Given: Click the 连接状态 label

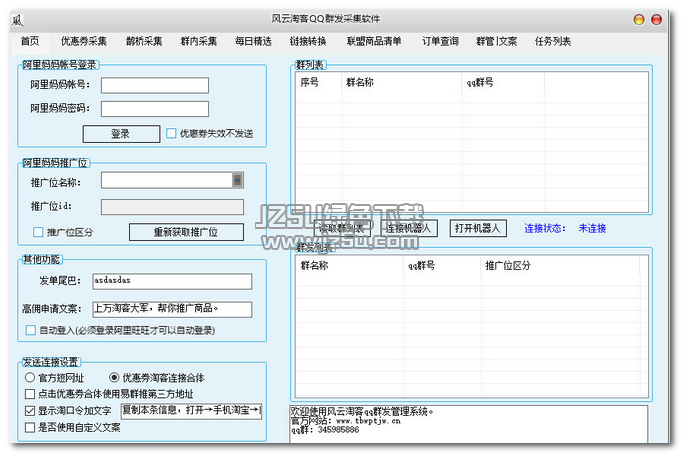Looking at the screenshot, I should [545, 228].
